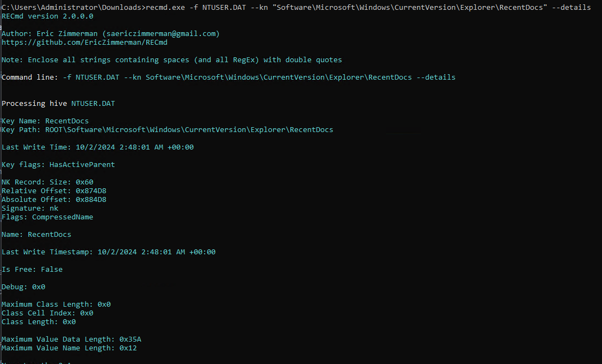This screenshot has height=364, width=602.
Task: Click the RECmd version 2.0.0.0 line
Action: pyautogui.click(x=47, y=16)
